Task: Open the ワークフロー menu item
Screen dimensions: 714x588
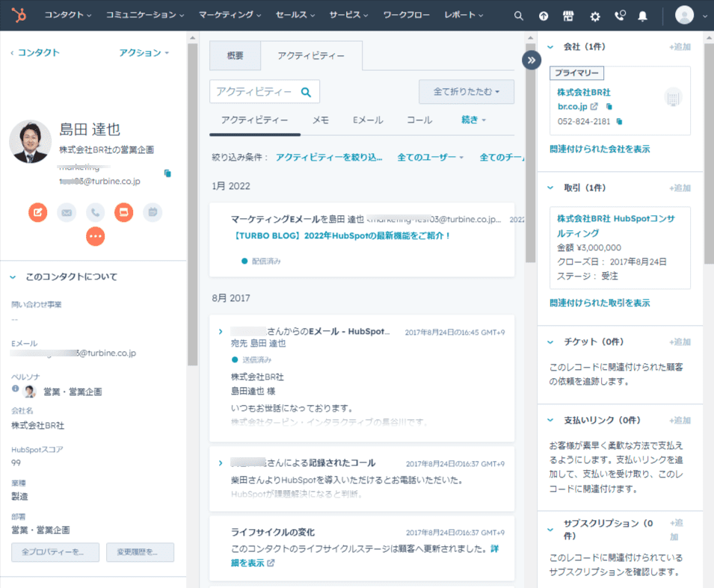Action: coord(406,15)
